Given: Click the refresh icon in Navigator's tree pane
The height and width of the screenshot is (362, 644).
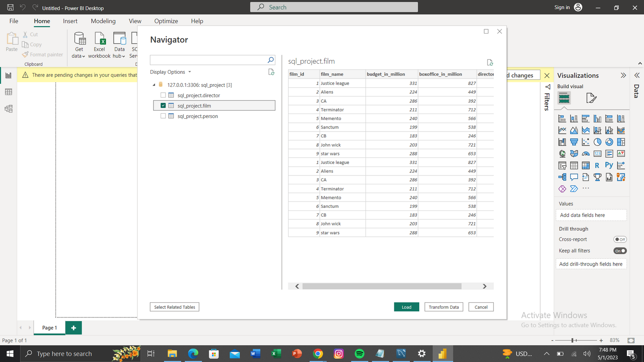Looking at the screenshot, I should (271, 72).
